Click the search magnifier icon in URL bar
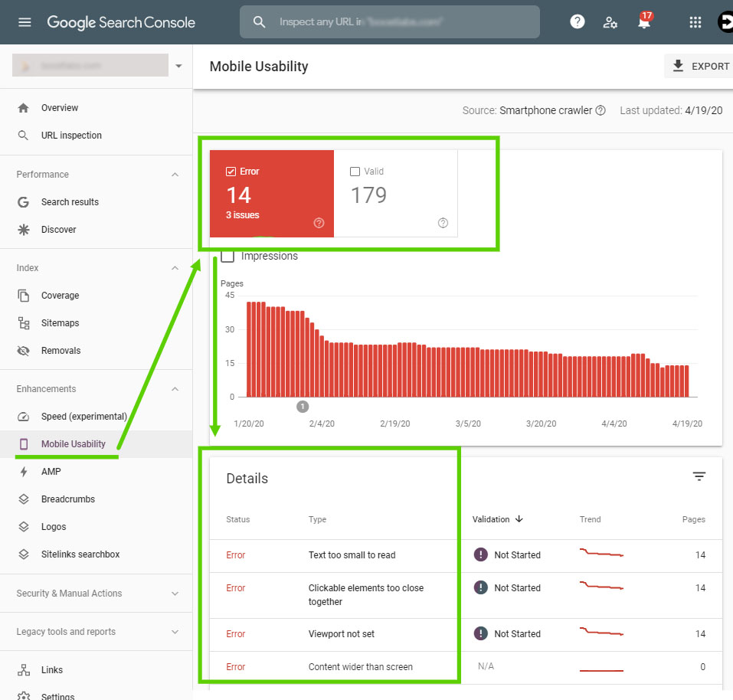This screenshot has height=700, width=733. click(x=259, y=22)
